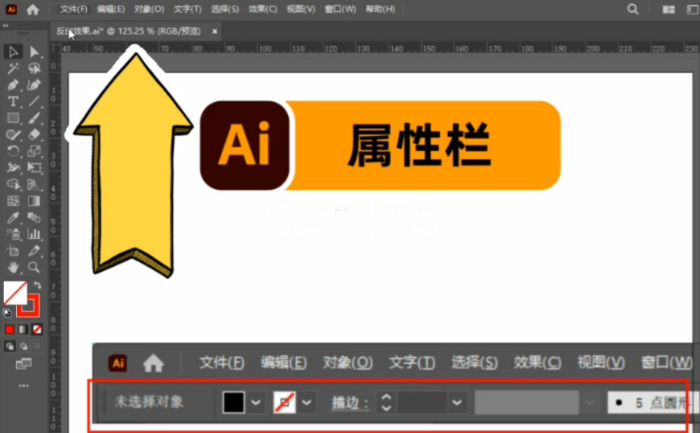Set paint to None button
Viewport: 700px width, 433px height.
(x=37, y=330)
